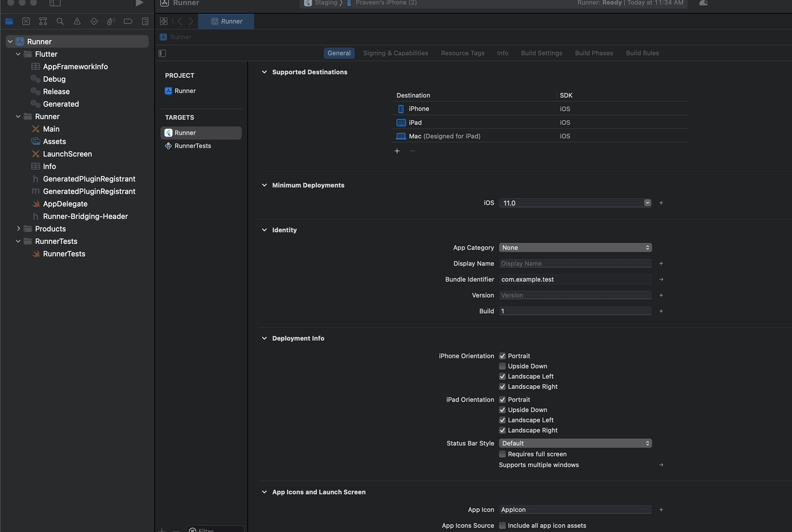Toggle iPhone Landscape Left checkbox

[502, 377]
